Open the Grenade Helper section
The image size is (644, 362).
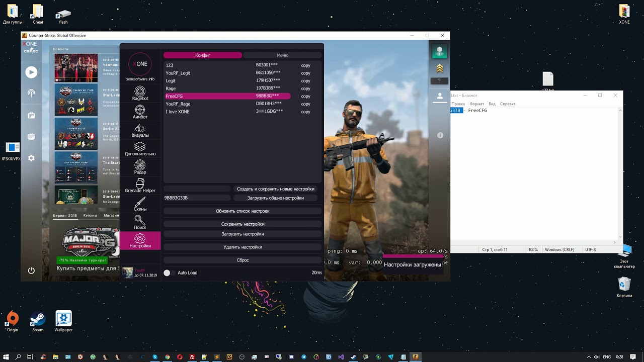[x=140, y=185]
